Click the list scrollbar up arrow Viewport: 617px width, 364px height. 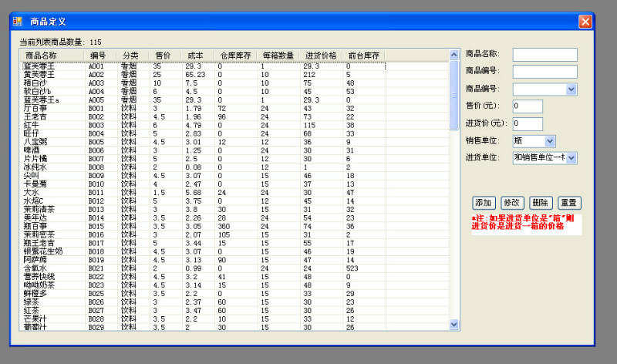(454, 56)
